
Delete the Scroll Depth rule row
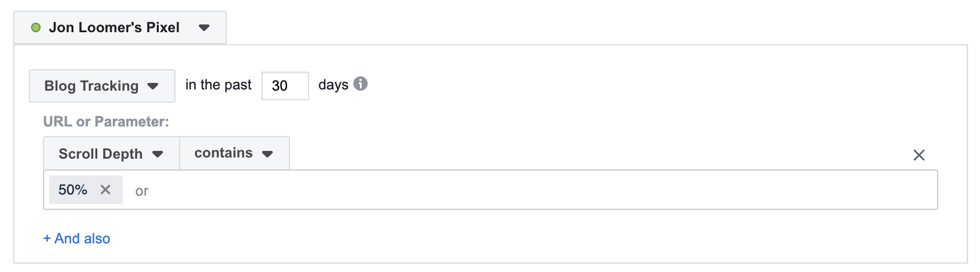point(919,155)
